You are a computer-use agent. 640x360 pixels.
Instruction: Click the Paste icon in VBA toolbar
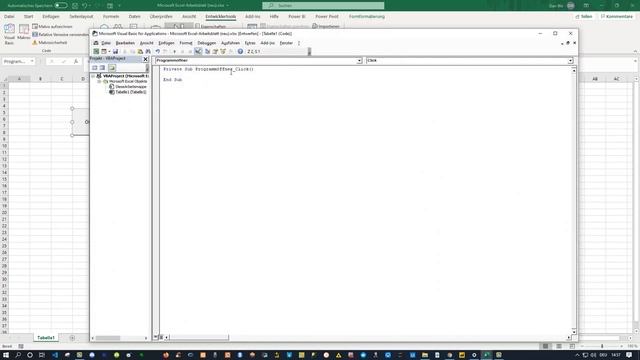tap(140, 51)
